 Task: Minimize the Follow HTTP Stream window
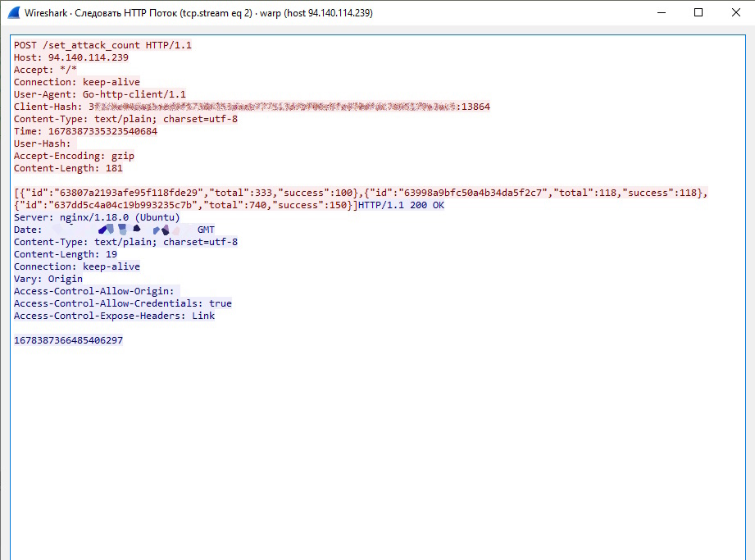click(661, 13)
